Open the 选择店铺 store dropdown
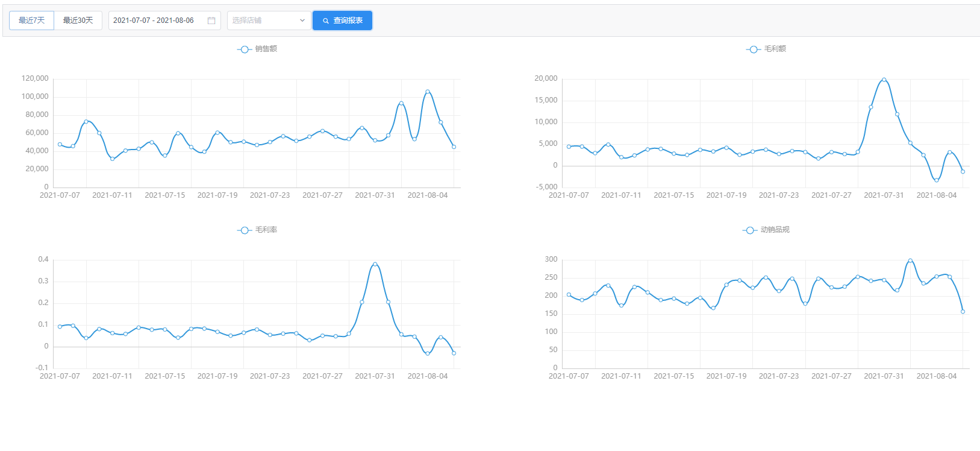 pos(269,20)
